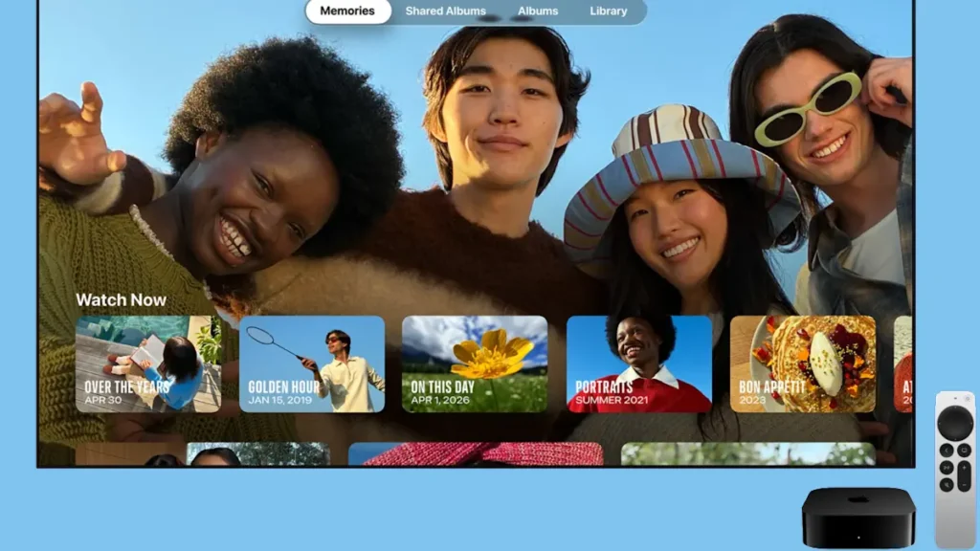Open the Portraits Summer 2021 memory
Viewport: 980px width, 551px height.
[638, 364]
